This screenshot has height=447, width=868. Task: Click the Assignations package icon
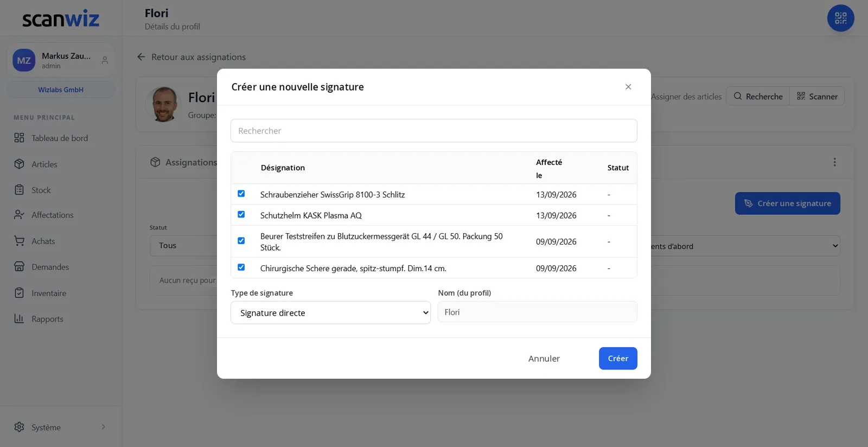tap(155, 162)
